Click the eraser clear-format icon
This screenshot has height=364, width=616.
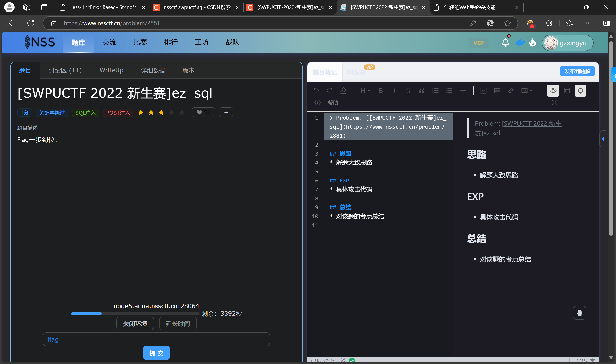click(x=343, y=91)
